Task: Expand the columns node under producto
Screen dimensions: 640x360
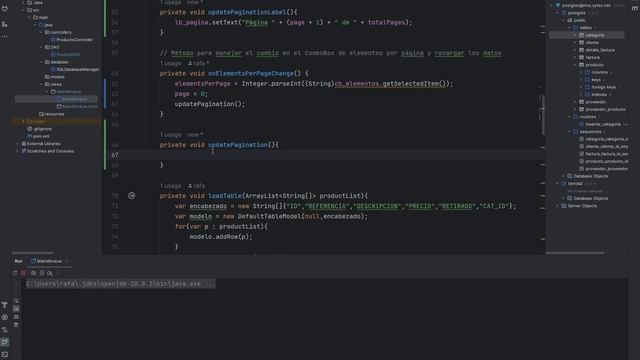Action: coord(581,72)
